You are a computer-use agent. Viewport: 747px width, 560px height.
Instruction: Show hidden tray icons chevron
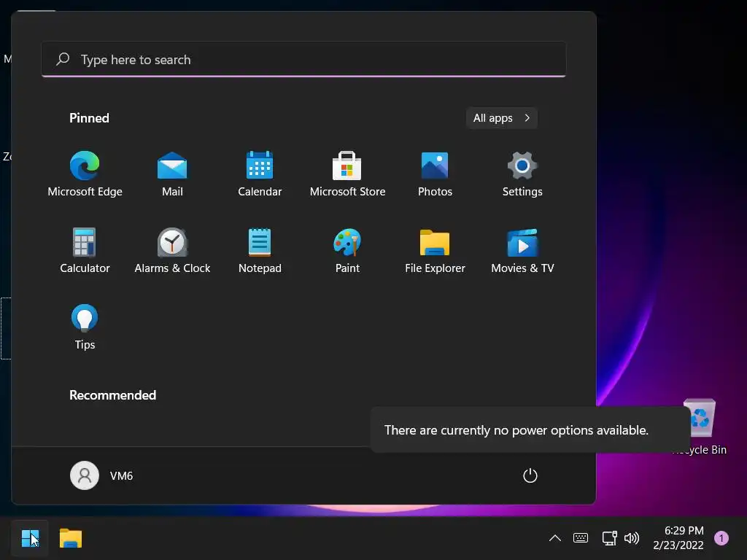tap(554, 538)
